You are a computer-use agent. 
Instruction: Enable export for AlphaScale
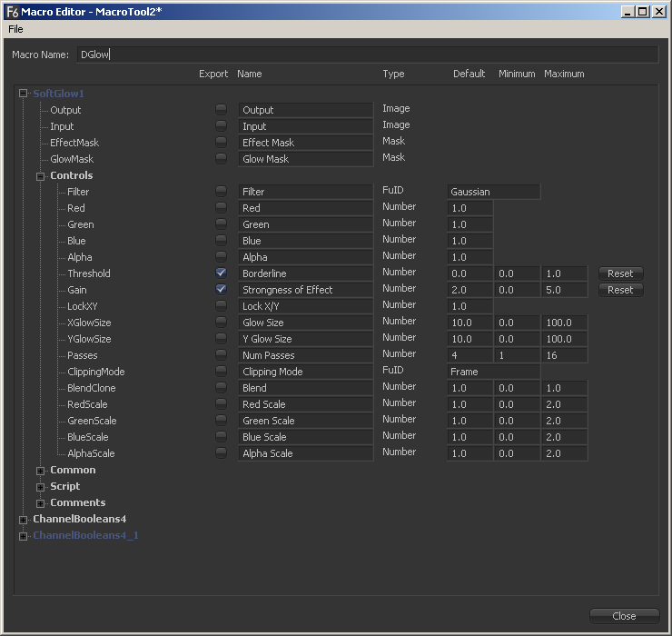point(222,452)
